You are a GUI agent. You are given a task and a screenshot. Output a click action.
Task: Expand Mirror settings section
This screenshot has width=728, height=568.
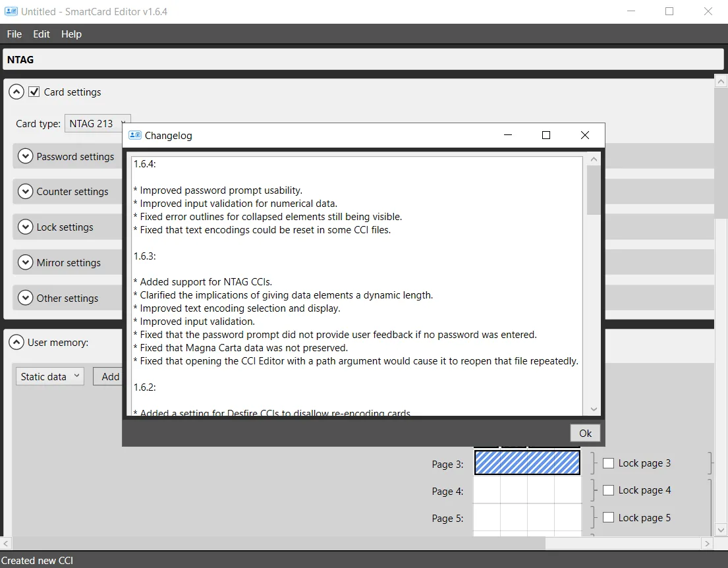25,262
